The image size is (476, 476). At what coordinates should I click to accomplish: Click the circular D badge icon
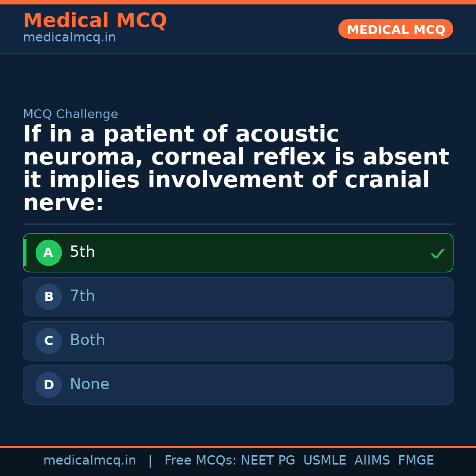click(48, 385)
